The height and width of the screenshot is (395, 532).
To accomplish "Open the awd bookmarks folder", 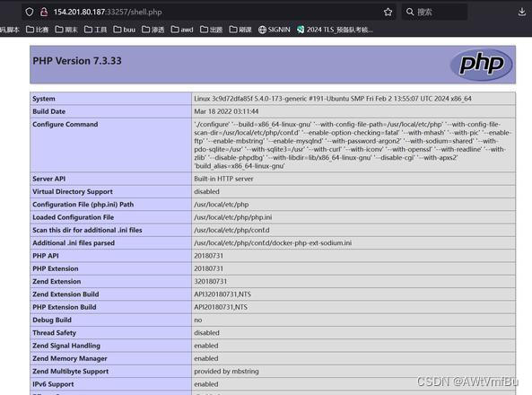I will pos(182,30).
